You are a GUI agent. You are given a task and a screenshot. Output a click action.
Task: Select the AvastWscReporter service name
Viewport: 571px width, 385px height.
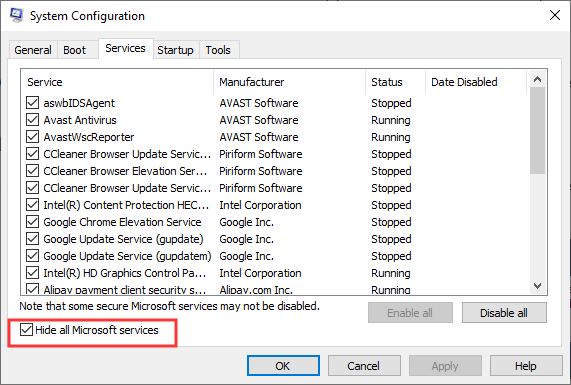pos(89,137)
